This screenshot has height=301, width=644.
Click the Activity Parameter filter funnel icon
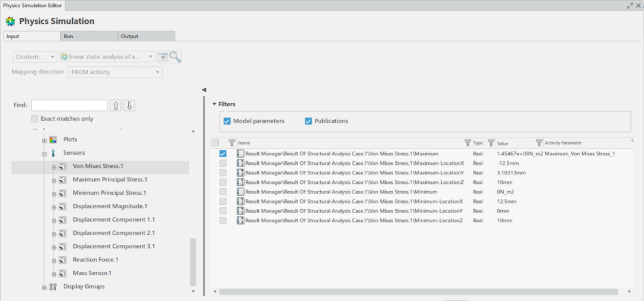tap(539, 143)
